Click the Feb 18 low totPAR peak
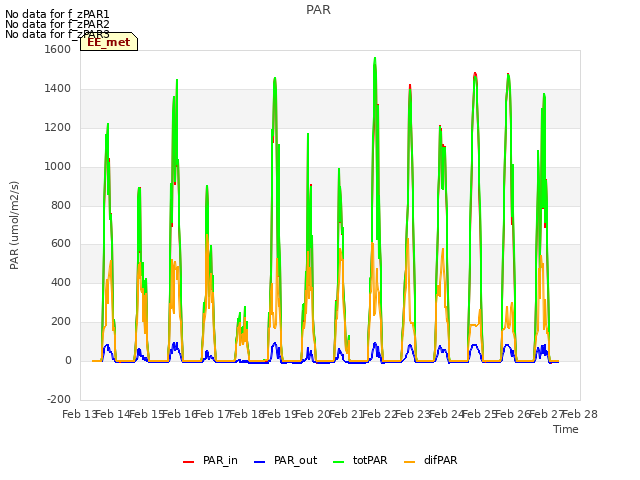Image resolution: width=640 pixels, height=480 pixels. click(245, 307)
